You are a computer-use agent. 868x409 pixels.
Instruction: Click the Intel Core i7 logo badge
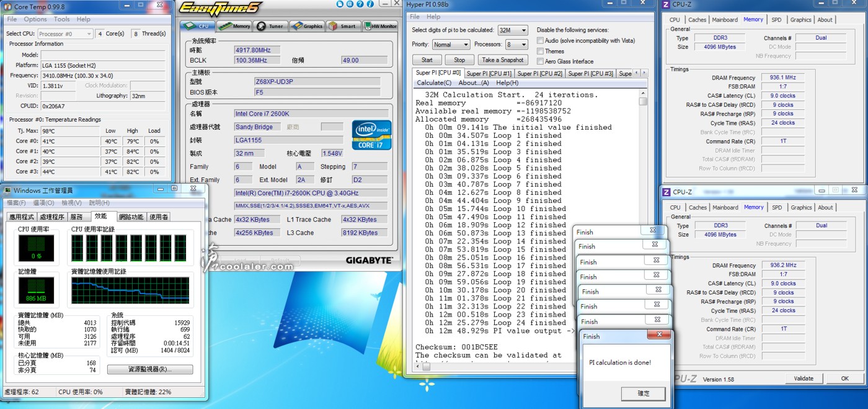pyautogui.click(x=371, y=135)
